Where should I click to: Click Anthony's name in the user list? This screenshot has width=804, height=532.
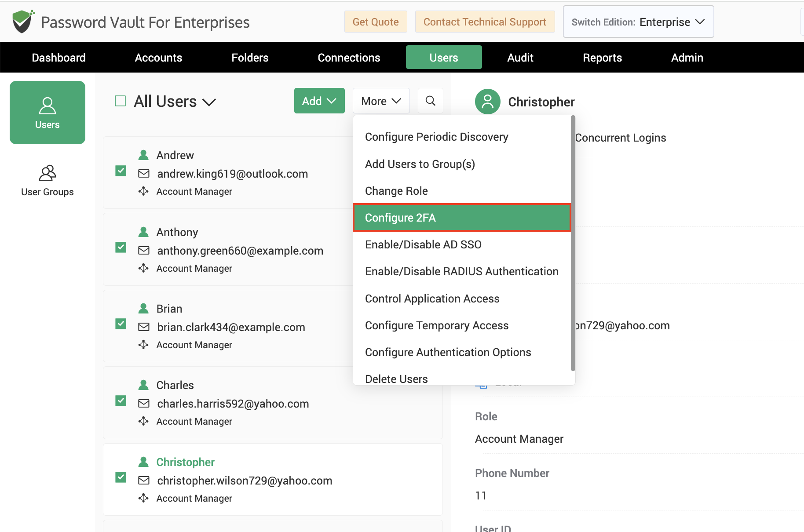[x=177, y=232]
